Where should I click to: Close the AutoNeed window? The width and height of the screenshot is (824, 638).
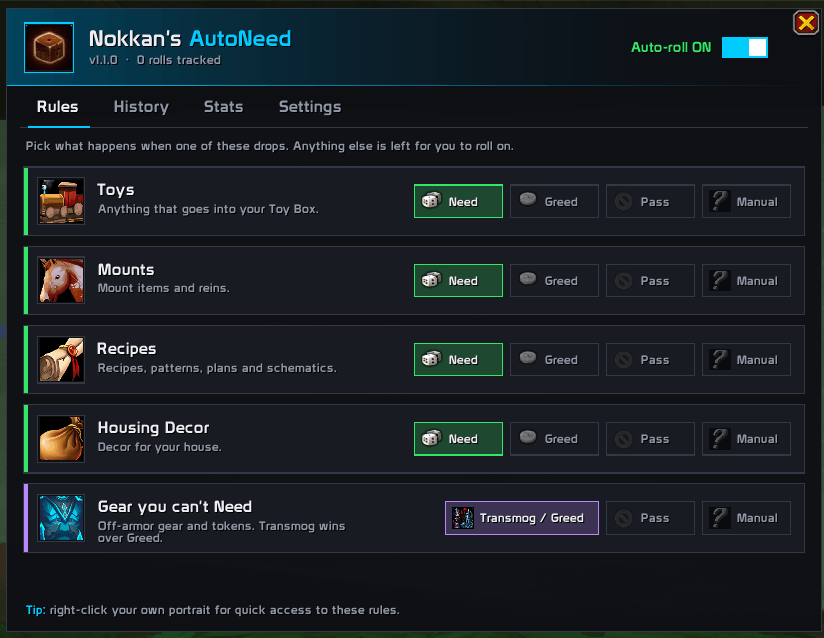point(806,23)
